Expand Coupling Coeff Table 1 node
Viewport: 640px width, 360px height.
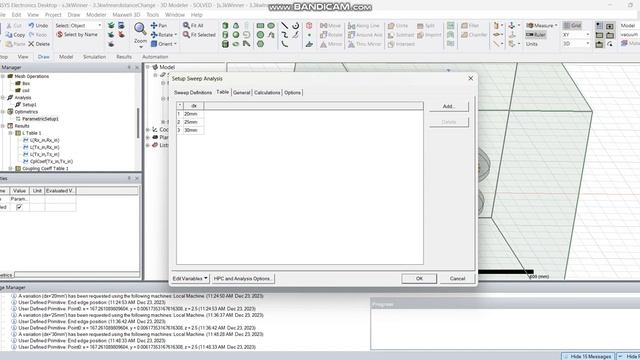(11, 168)
